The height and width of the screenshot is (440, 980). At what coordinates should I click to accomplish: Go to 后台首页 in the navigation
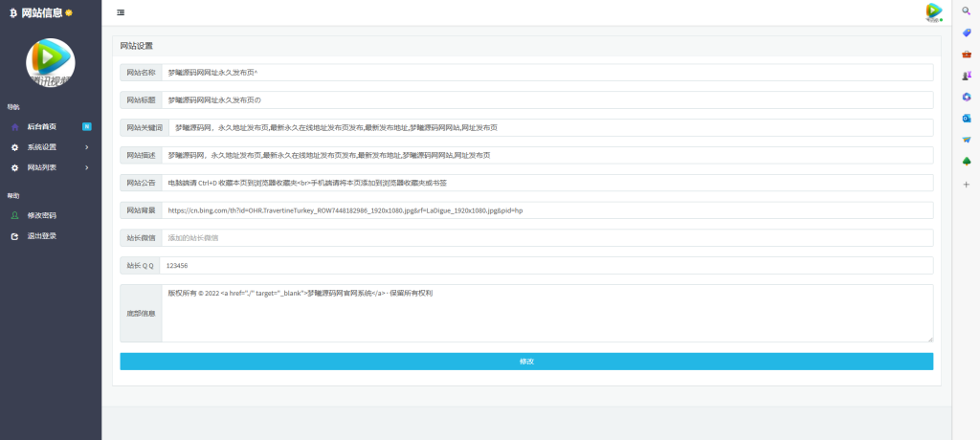pos(41,126)
